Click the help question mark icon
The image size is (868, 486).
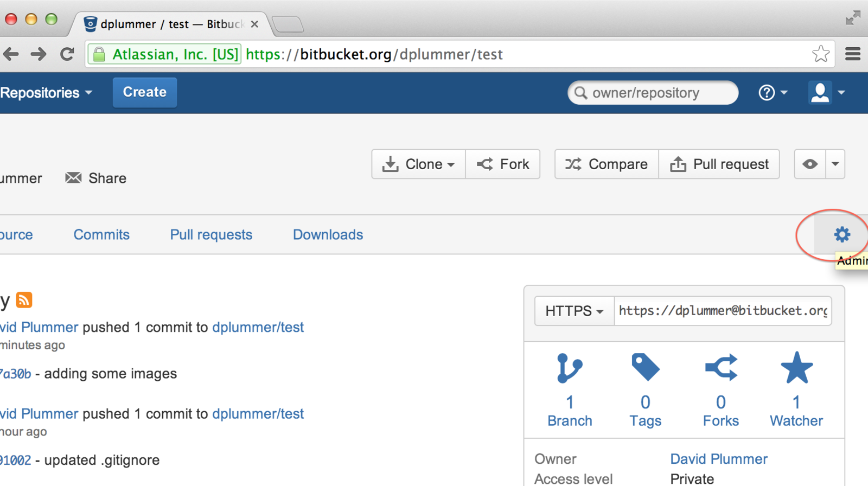tap(767, 93)
